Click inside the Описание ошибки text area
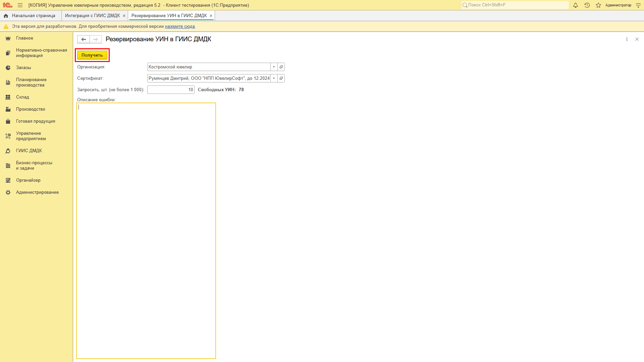This screenshot has height=362, width=644. pyautogui.click(x=146, y=231)
